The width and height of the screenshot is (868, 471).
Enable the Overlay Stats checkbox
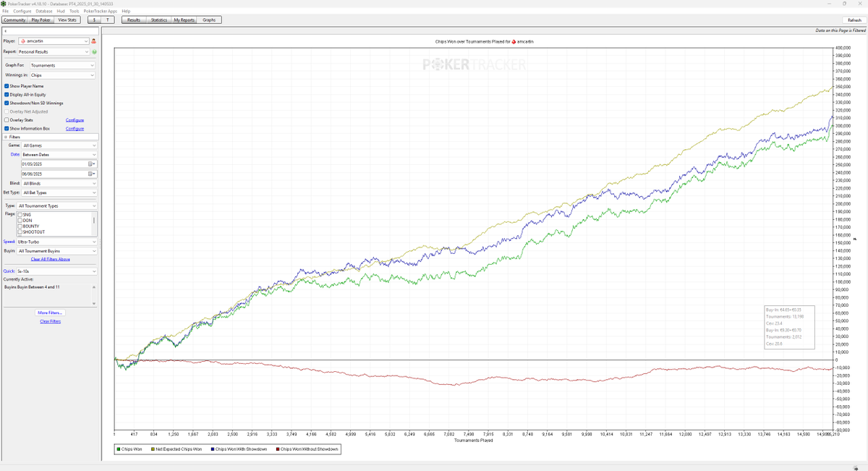coord(7,120)
